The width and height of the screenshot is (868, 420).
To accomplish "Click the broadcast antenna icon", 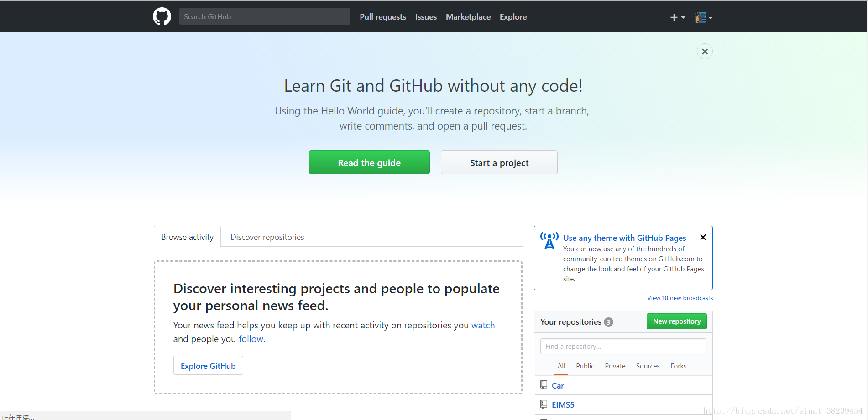I will coord(549,240).
